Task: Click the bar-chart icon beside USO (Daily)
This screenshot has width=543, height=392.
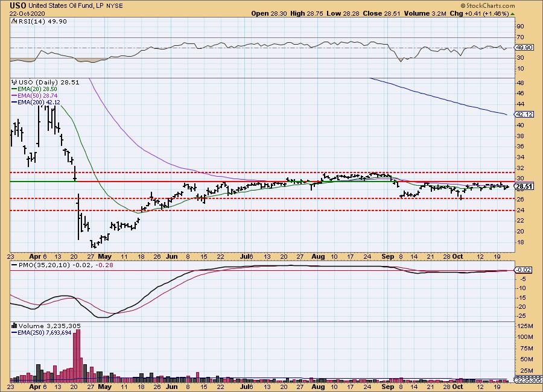Action: coord(14,83)
